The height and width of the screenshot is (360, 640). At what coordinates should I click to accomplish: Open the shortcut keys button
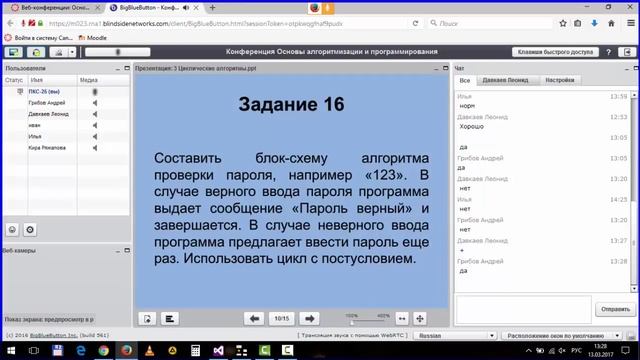point(555,52)
